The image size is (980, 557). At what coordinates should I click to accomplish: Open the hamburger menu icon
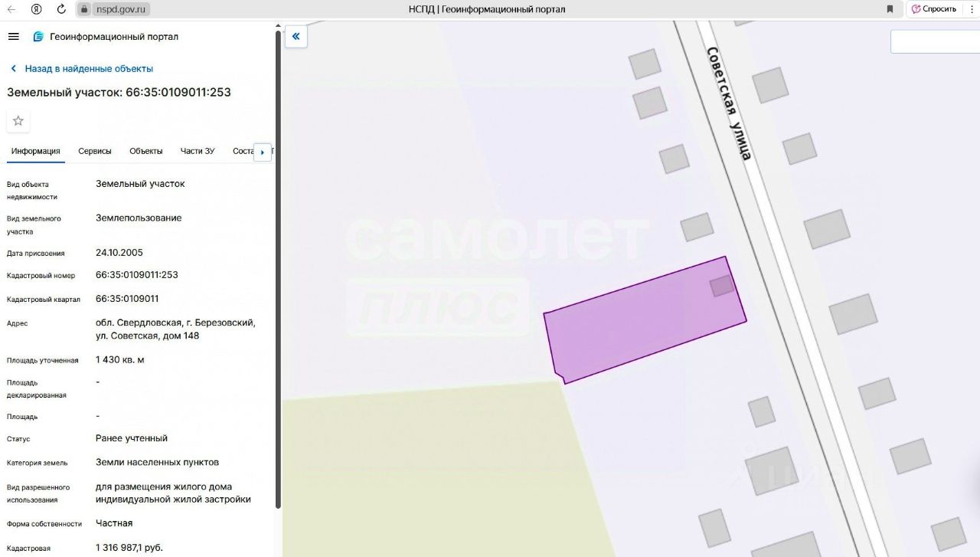[x=13, y=37]
